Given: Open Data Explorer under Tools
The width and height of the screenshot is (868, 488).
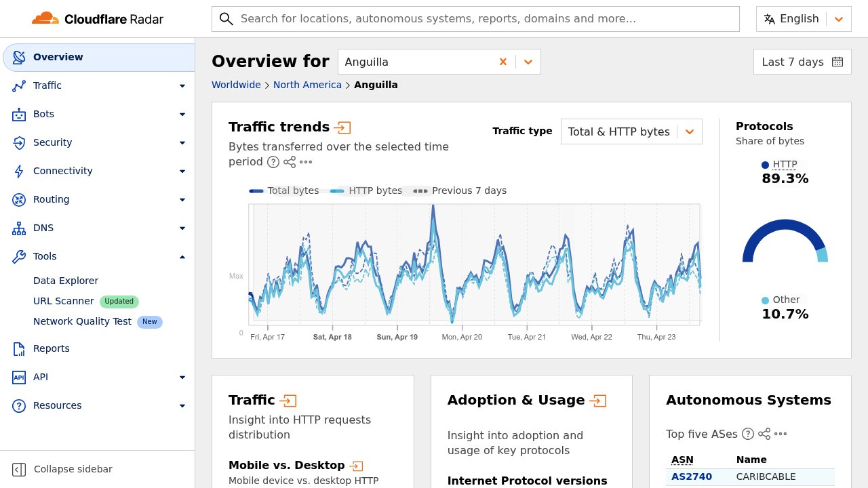Looking at the screenshot, I should click(66, 281).
